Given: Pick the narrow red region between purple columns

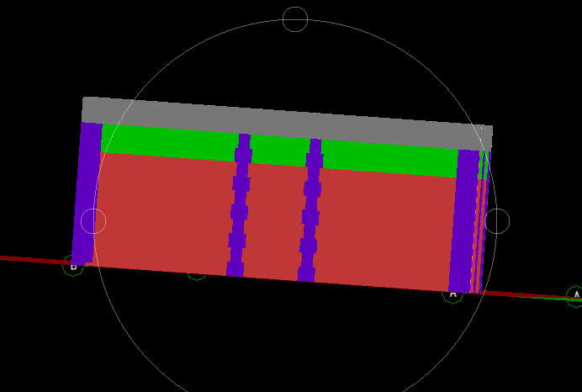Looking at the screenshot, I should 275,221.
